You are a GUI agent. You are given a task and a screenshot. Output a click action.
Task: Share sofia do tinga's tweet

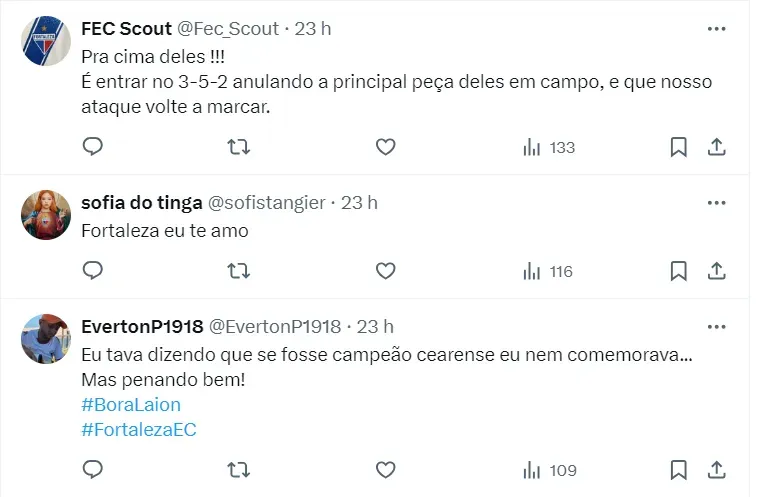point(716,270)
